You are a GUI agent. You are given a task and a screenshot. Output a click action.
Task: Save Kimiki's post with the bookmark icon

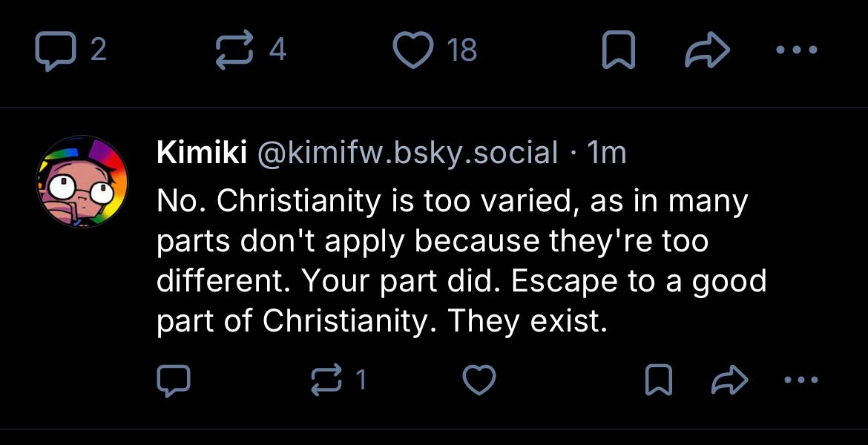pos(657,380)
